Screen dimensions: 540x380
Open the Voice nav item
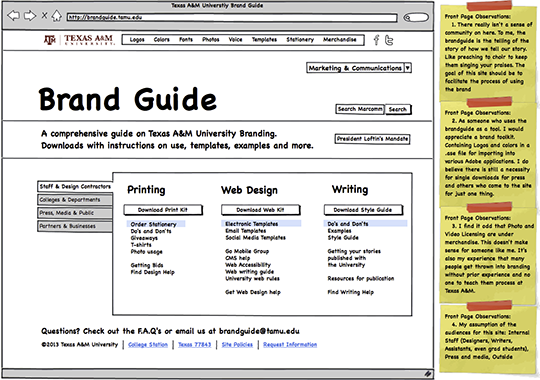coord(235,40)
